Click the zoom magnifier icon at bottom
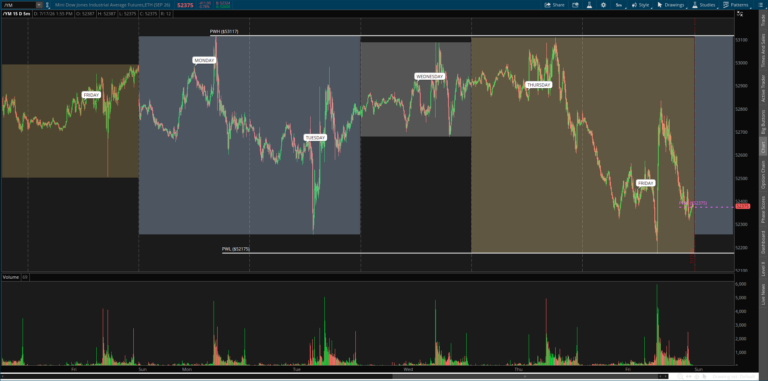This screenshot has height=381, width=768. (x=680, y=377)
